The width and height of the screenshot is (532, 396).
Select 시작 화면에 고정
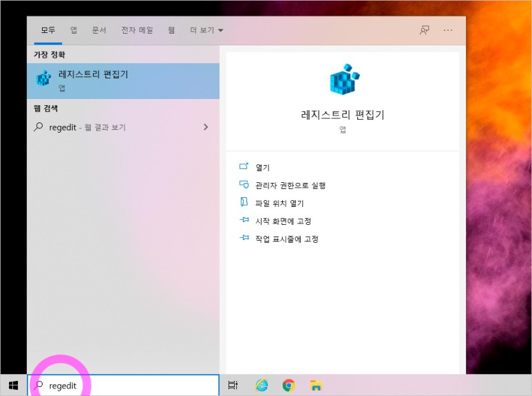pos(283,221)
